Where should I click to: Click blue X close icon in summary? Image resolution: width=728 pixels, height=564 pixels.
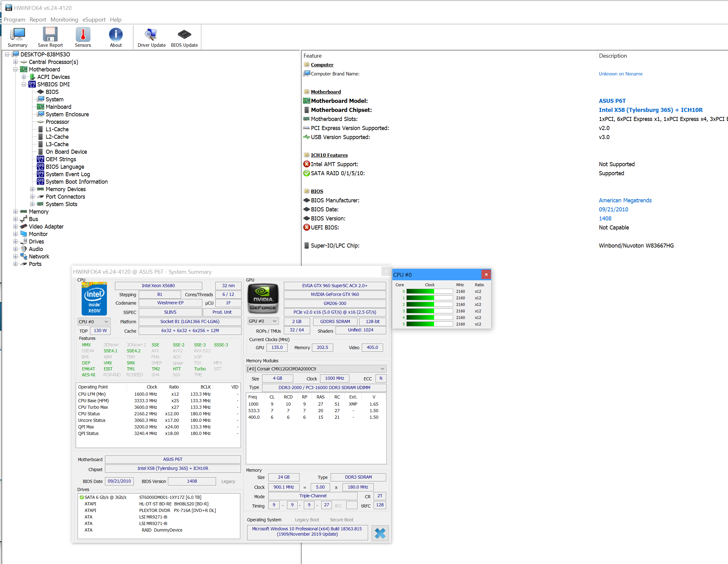coord(380,533)
